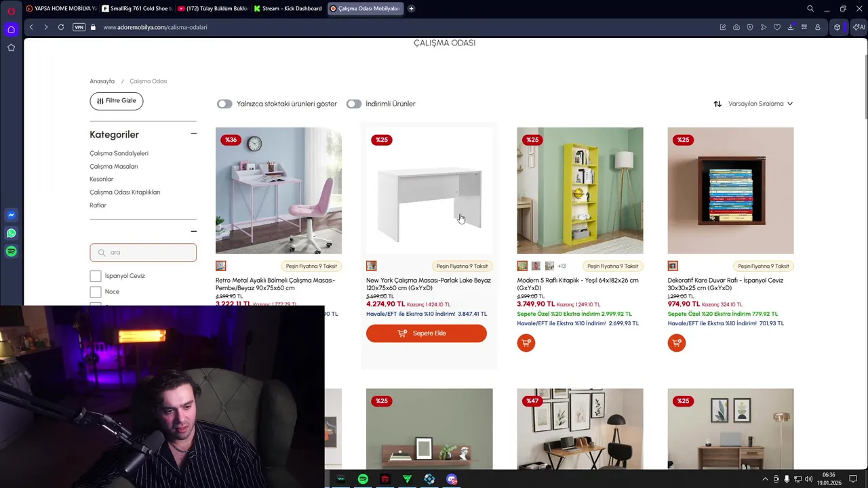Open Spotify in the Opera sidebar

[11, 251]
